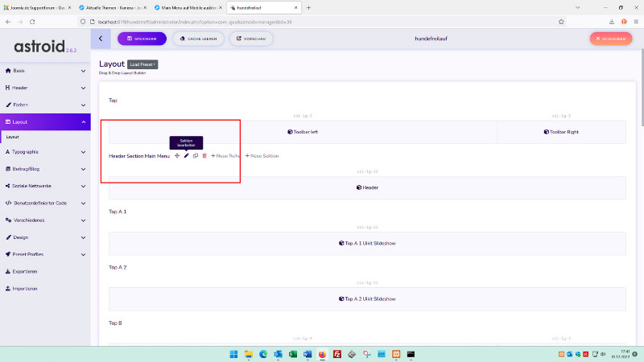Viewport: 644px width, 362px height.
Task: Select the Toolbar Right layout block
Action: pyautogui.click(x=561, y=132)
